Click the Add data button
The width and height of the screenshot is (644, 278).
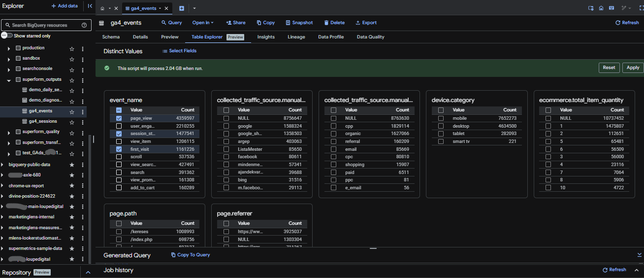tap(64, 6)
